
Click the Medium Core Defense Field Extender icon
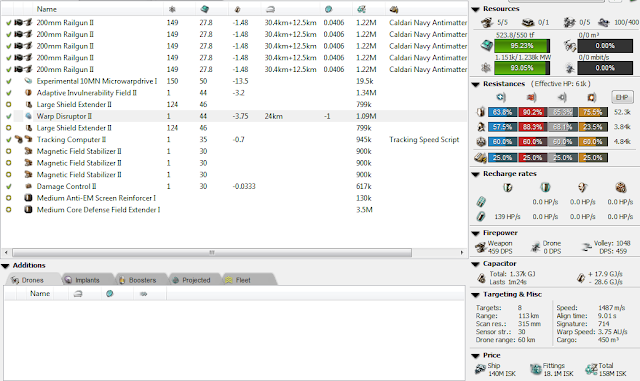point(28,210)
